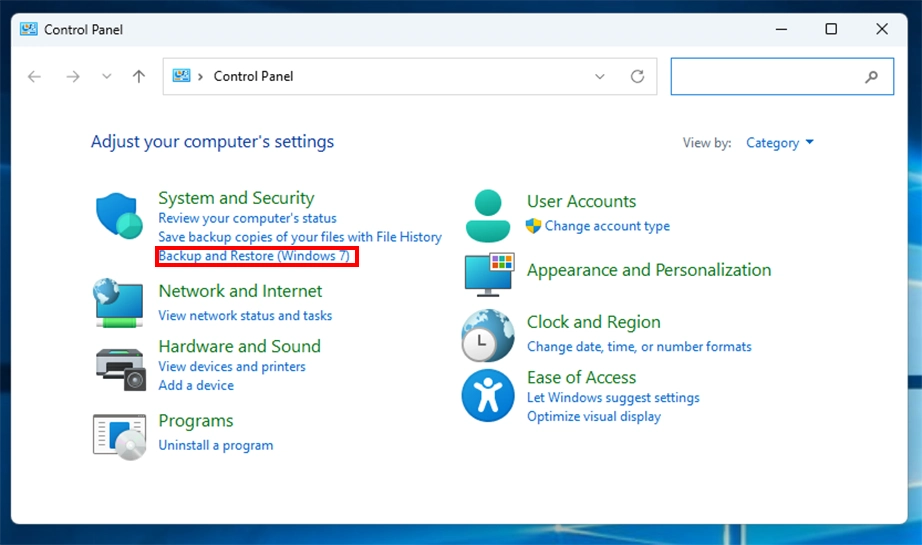Close the Control Panel window
Image resolution: width=922 pixels, height=545 pixels.
click(x=882, y=29)
